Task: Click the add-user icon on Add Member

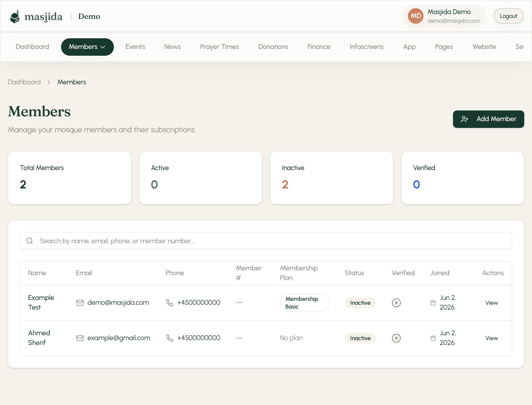Action: (464, 119)
